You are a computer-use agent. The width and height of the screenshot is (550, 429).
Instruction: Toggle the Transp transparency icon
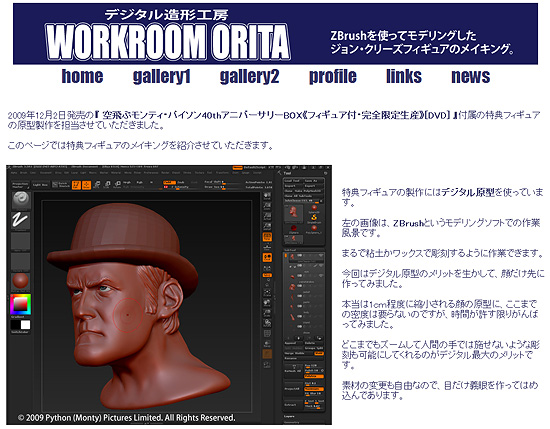click(x=267, y=343)
